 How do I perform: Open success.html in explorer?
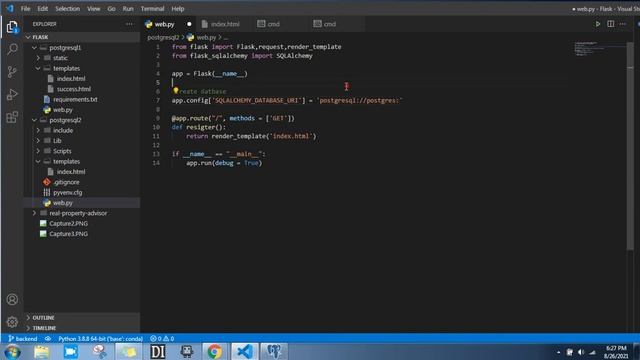73,89
